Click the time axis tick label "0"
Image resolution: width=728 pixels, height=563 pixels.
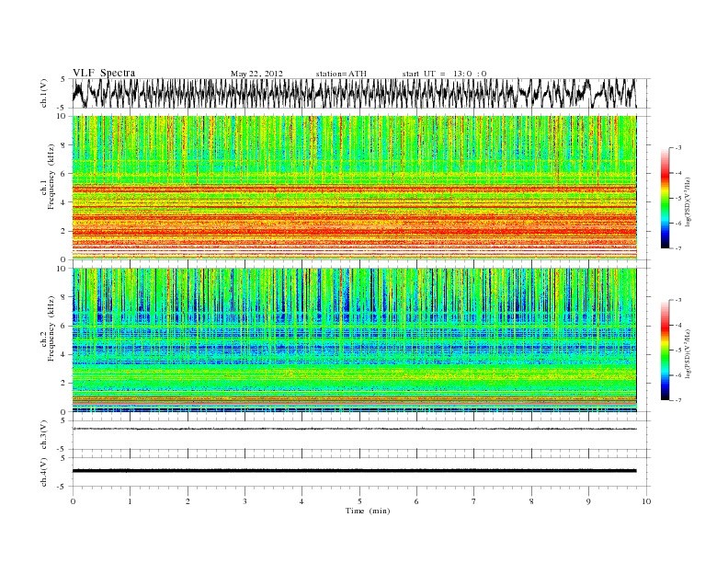point(73,501)
